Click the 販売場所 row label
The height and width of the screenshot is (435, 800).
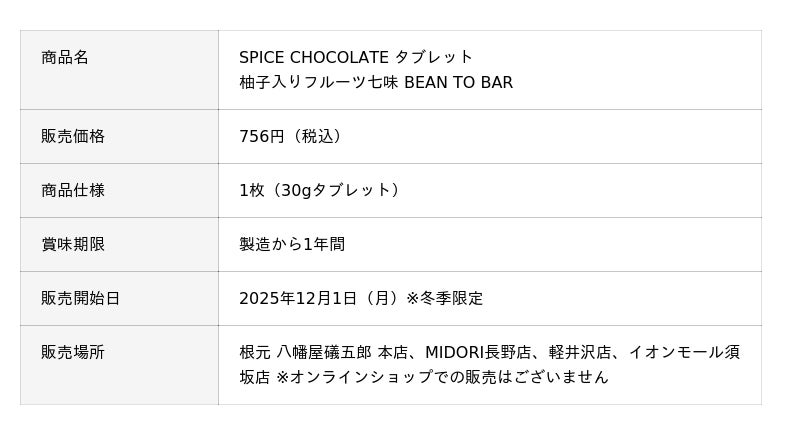tap(73, 352)
